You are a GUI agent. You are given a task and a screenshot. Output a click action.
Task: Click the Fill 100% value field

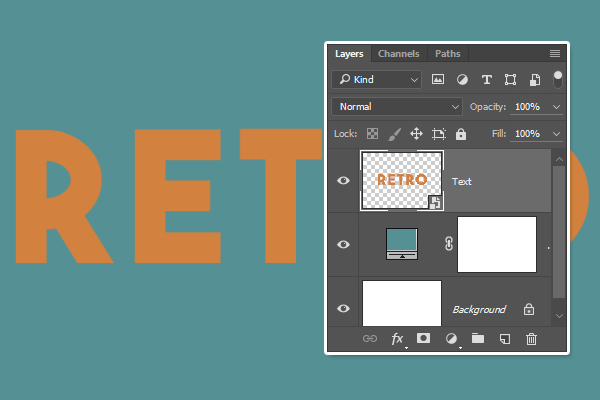point(527,134)
